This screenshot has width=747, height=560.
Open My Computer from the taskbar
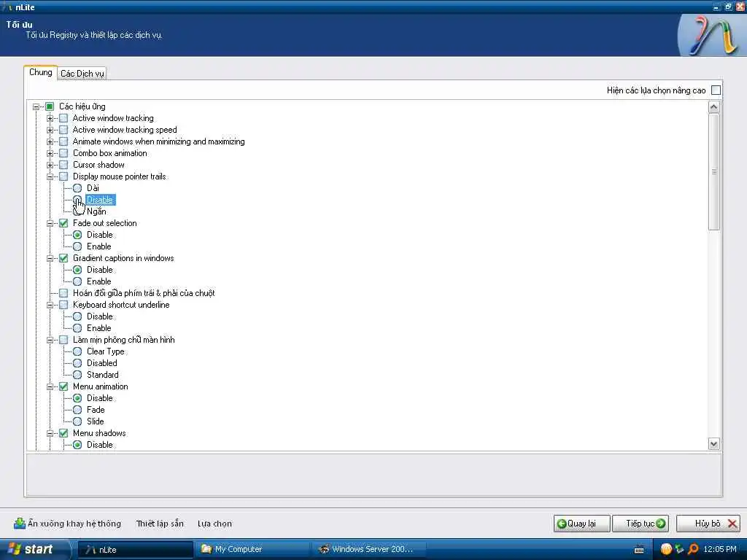click(252, 550)
